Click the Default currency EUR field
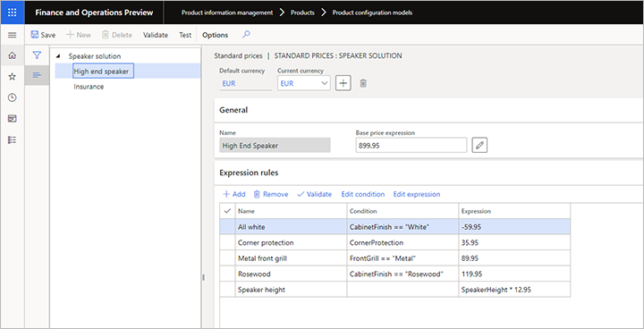Viewport: 644px width, 329px height. point(246,83)
